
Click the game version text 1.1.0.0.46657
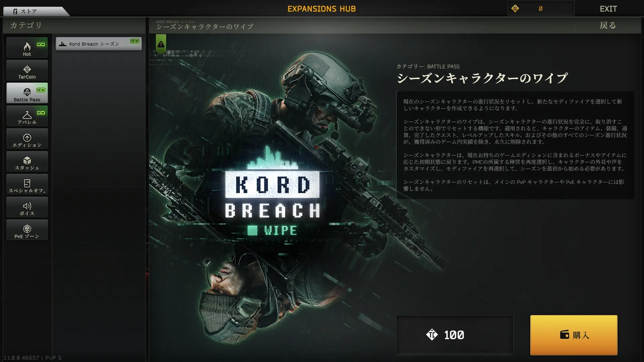[x=21, y=358]
